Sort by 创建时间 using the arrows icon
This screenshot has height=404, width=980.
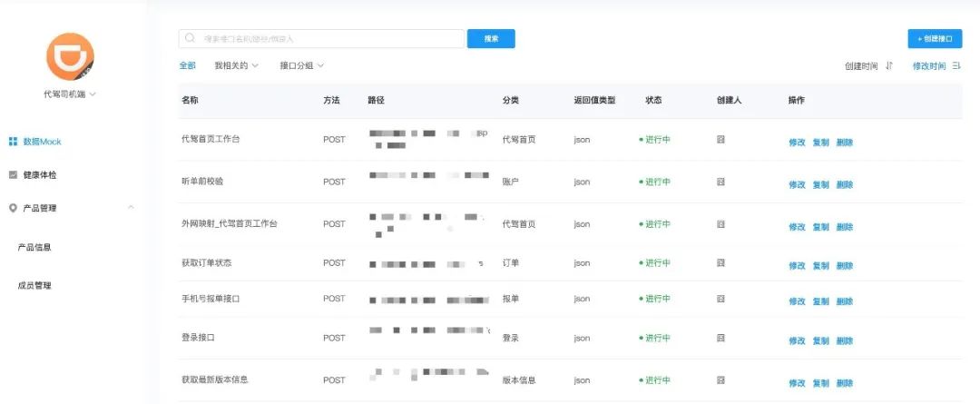(x=889, y=65)
